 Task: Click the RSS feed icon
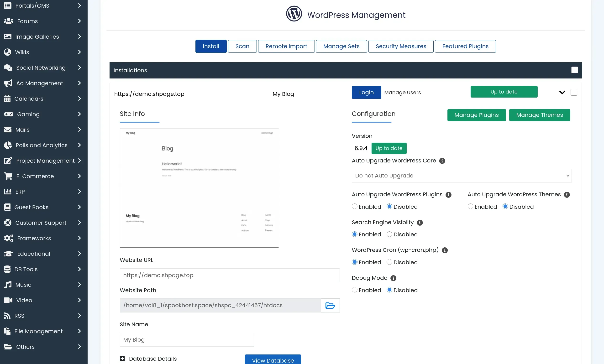pyautogui.click(x=7, y=316)
